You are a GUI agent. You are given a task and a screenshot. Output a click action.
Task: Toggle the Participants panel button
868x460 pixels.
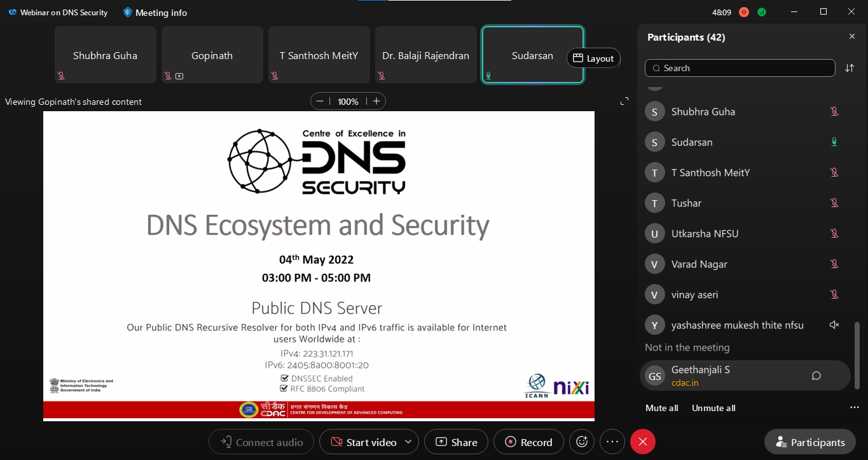click(x=809, y=443)
